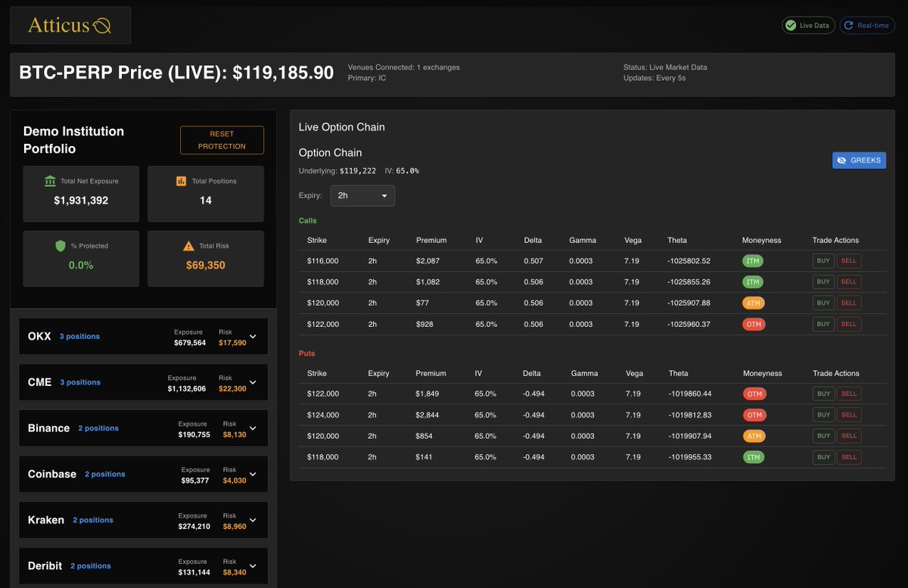Click the Binance 2 positions link
The image size is (908, 588).
pos(98,428)
